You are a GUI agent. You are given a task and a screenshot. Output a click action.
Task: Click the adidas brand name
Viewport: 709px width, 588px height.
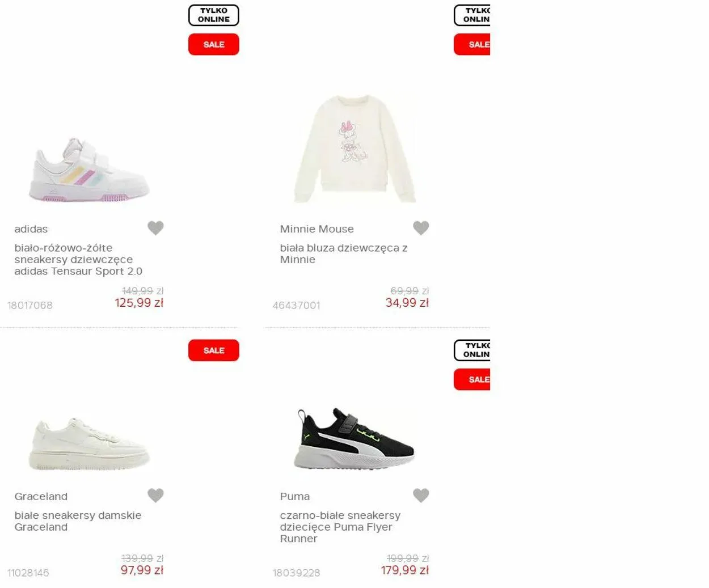[x=31, y=229]
